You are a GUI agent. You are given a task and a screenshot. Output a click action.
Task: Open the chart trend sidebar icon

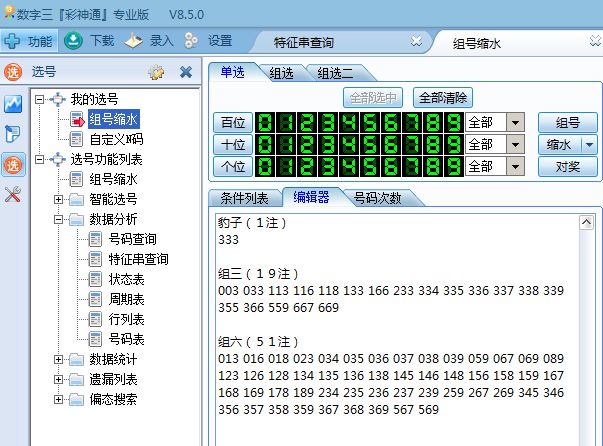pos(13,104)
